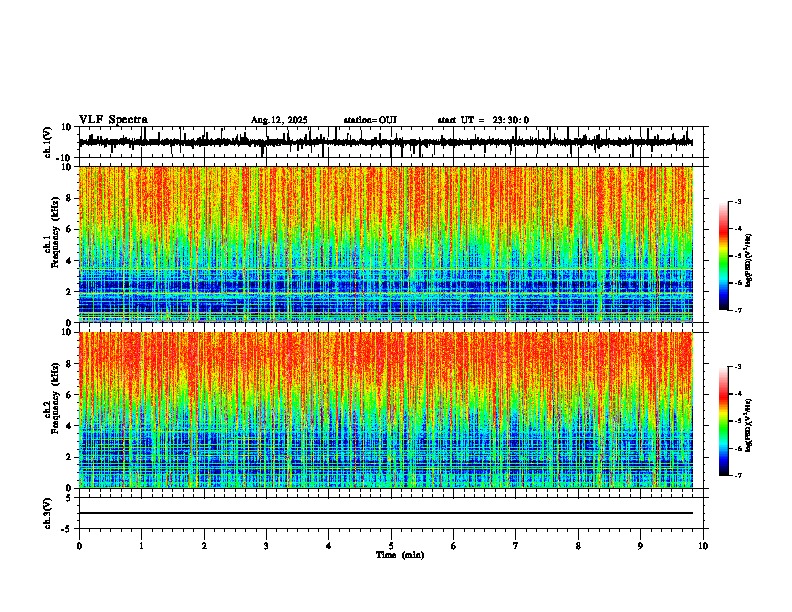Select the "start UT = 23:30: 0" header text
The width and height of the screenshot is (792, 612).
click(483, 120)
